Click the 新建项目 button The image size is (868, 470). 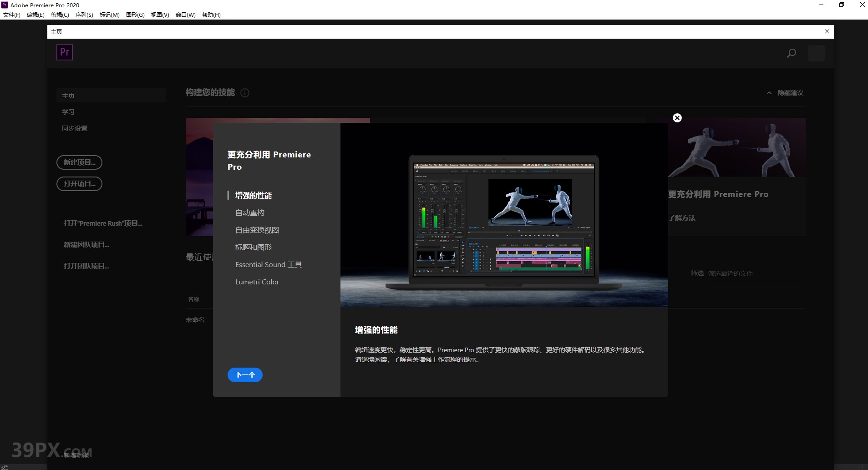click(x=79, y=162)
